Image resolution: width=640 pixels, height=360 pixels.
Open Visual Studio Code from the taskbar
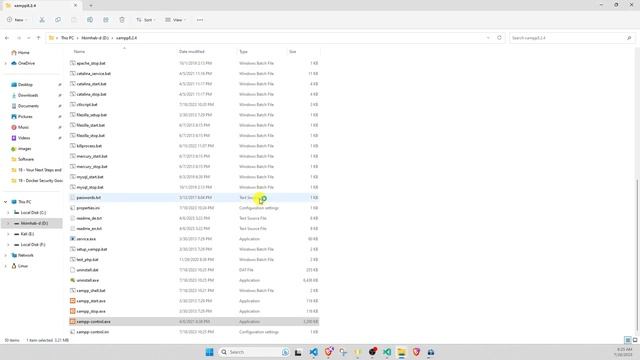(313, 352)
